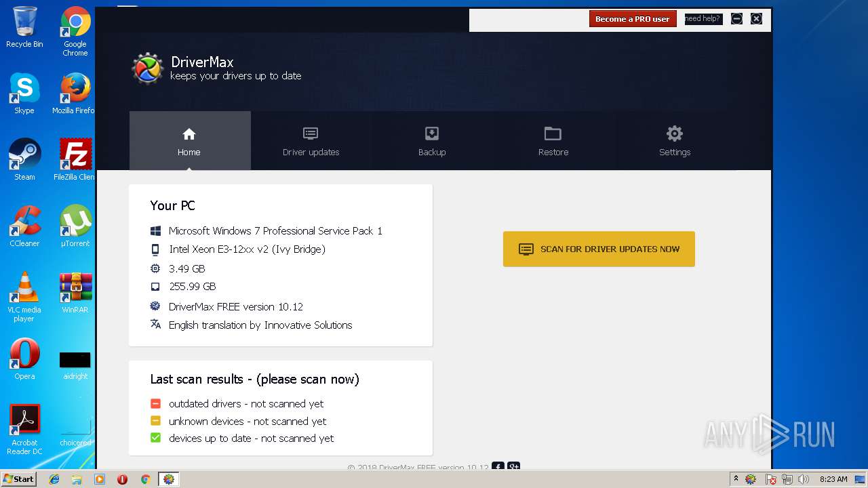Image resolution: width=868 pixels, height=488 pixels.
Task: Open Windows Explorer folder on taskbar
Action: pos(77,479)
